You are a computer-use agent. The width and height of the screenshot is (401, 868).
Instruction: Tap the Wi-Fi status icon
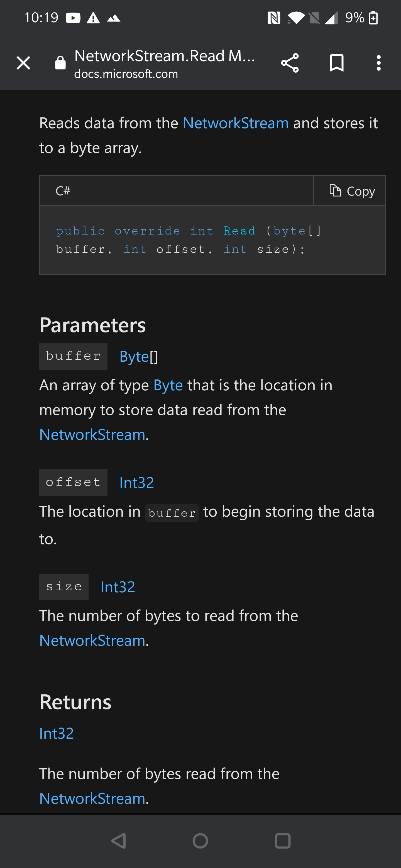pyautogui.click(x=297, y=18)
